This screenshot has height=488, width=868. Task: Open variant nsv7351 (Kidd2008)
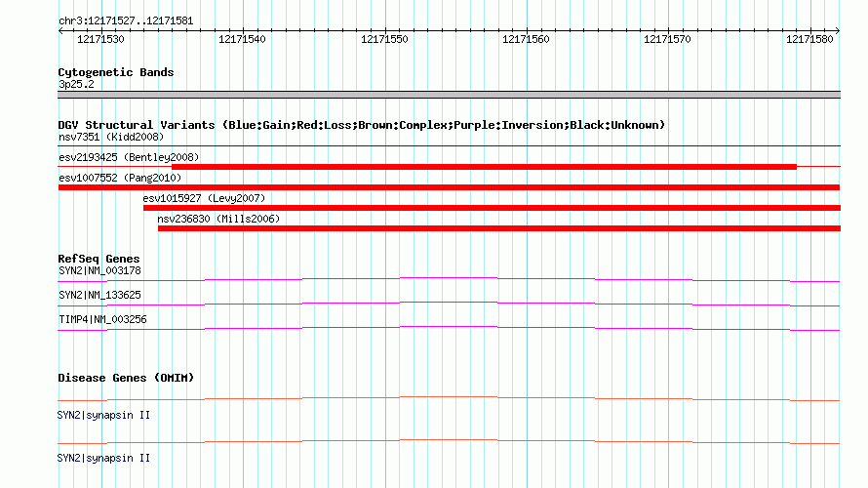111,137
